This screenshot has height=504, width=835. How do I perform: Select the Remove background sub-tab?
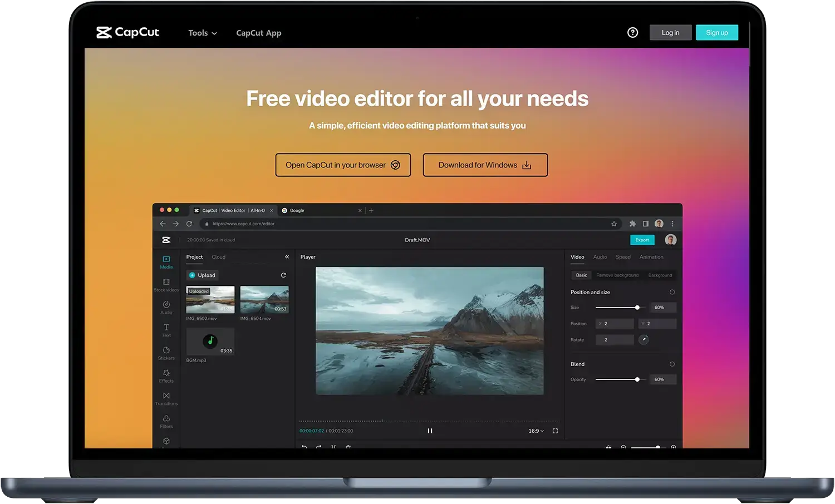tap(617, 275)
